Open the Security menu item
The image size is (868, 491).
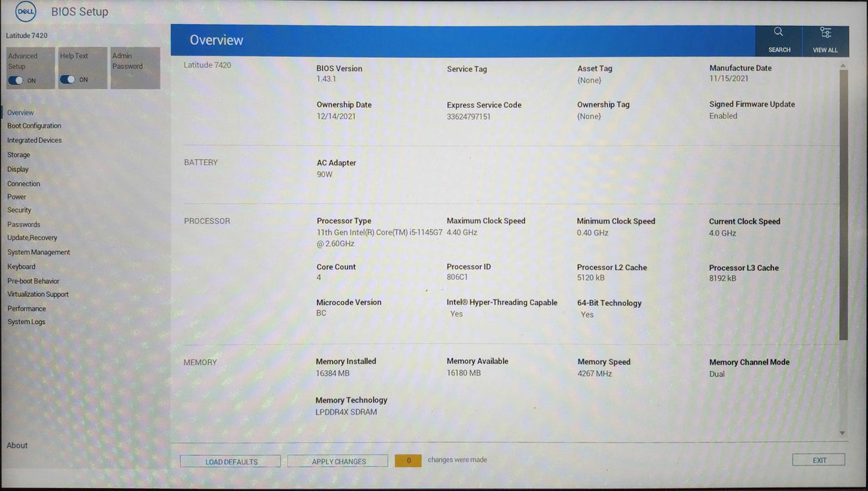point(20,210)
